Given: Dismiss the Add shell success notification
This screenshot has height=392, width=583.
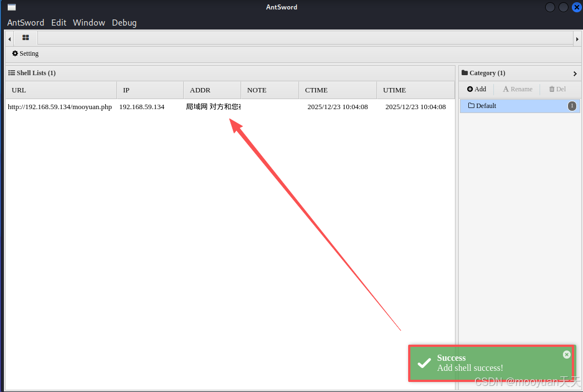Looking at the screenshot, I should [x=566, y=355].
